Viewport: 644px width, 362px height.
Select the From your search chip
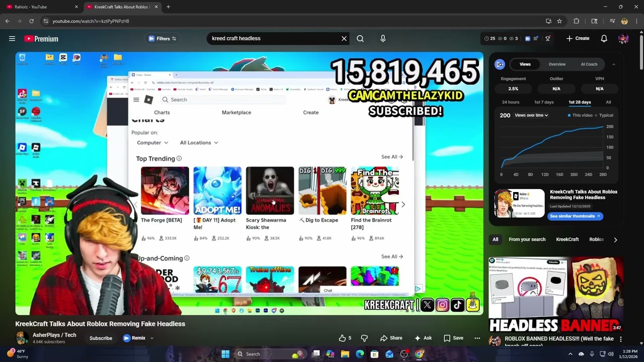[x=527, y=239]
